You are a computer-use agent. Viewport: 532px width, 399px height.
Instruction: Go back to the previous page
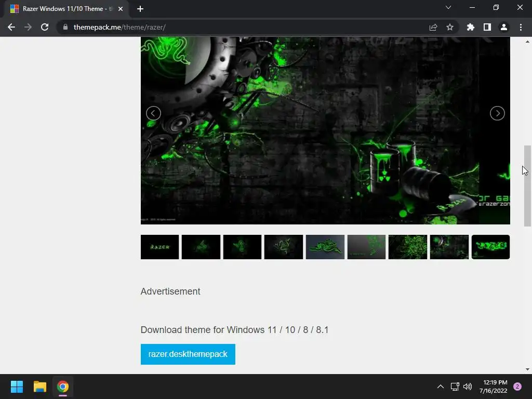pyautogui.click(x=11, y=27)
